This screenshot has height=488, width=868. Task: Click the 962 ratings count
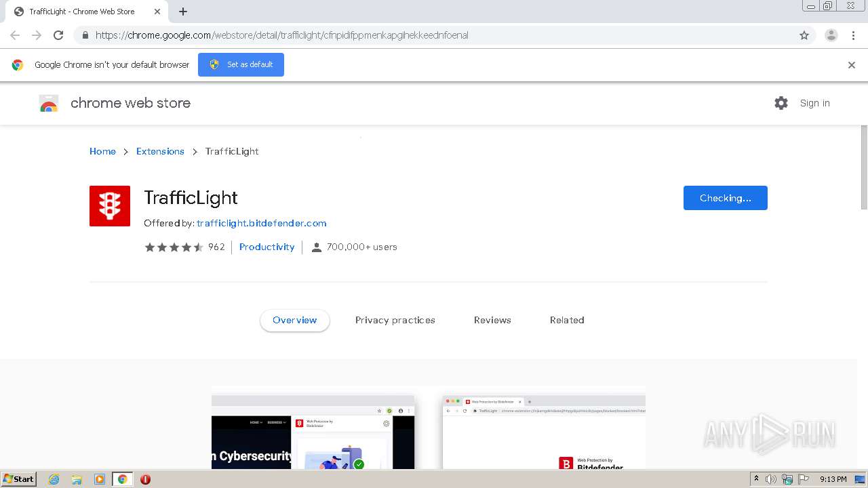click(216, 247)
